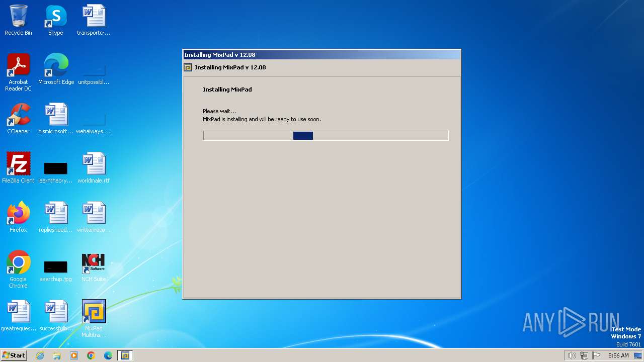This screenshot has height=362, width=644.
Task: Open Internet Explorer from taskbar
Action: pos(40,355)
